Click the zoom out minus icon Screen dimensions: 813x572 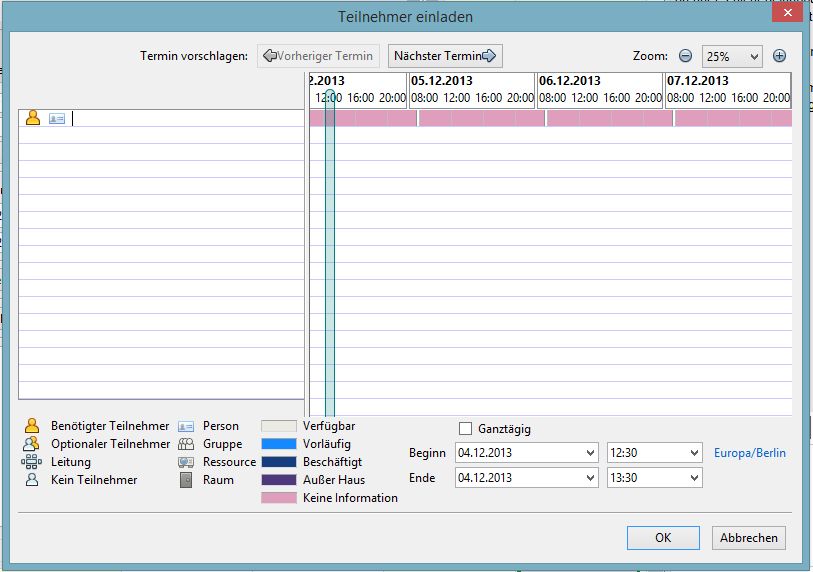click(x=686, y=56)
